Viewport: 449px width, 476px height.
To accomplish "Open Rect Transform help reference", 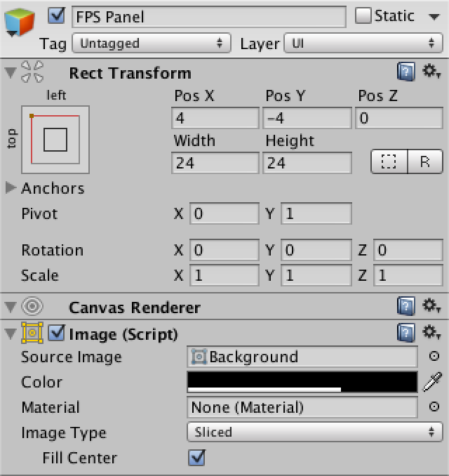I will click(x=406, y=72).
